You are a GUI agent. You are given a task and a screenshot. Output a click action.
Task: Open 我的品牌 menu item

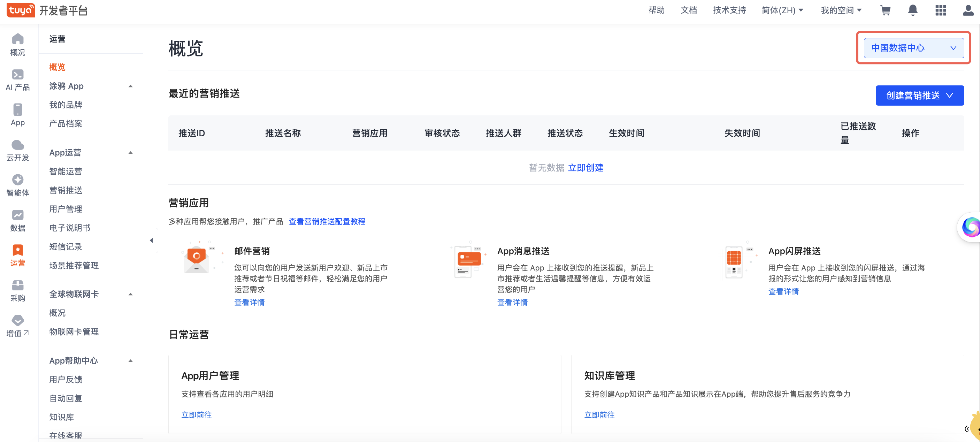click(66, 105)
